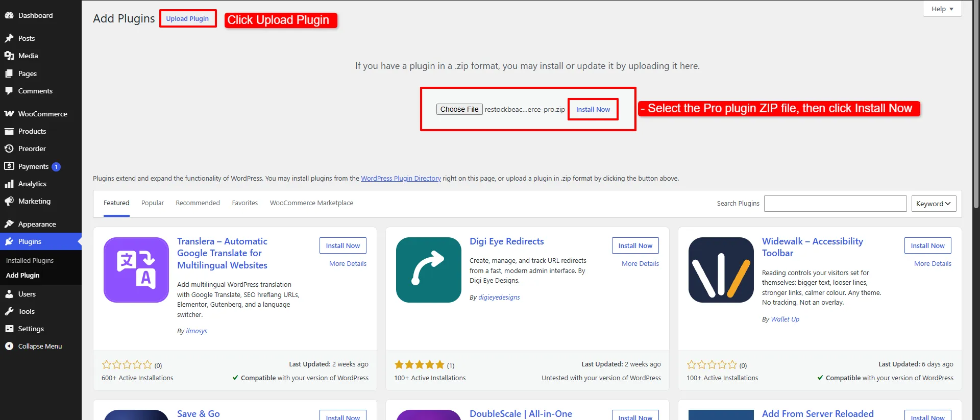Viewport: 980px width, 420px height.
Task: Open the Translera plugin icon thumbnail
Action: click(136, 270)
